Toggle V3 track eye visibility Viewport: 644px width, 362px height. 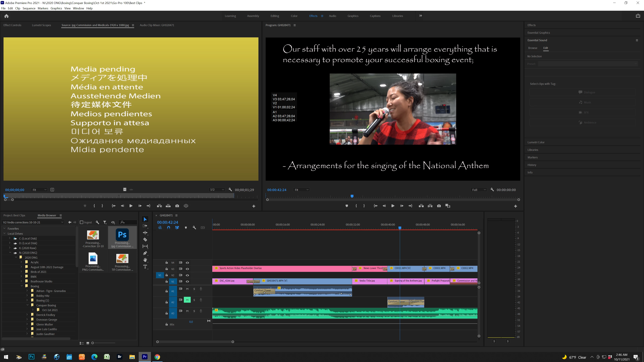[187, 269]
